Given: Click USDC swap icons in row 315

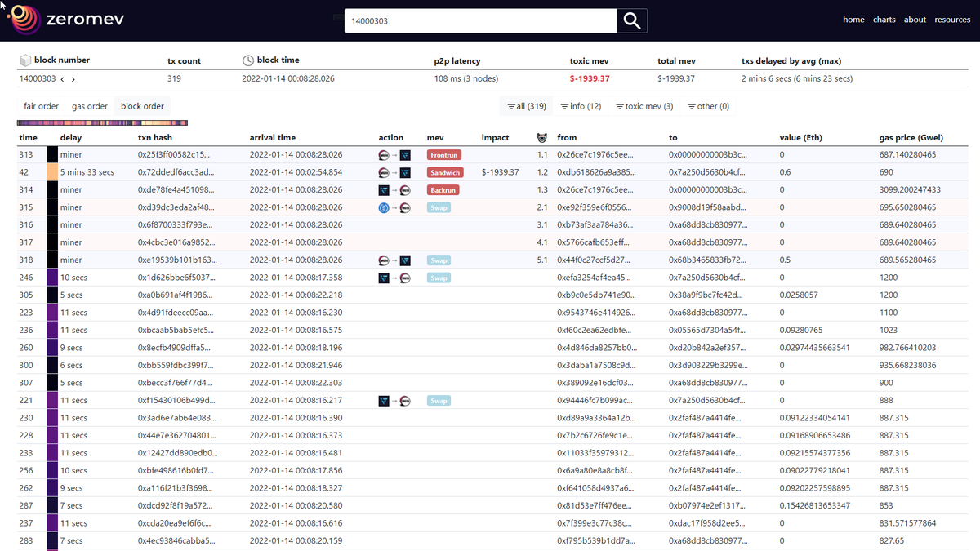Looking at the screenshot, I should 394,207.
